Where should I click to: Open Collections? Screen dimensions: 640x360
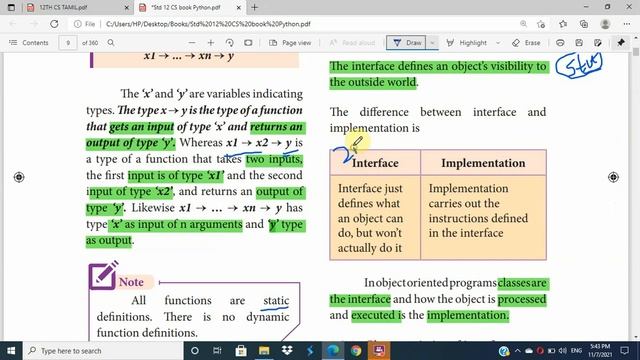(584, 24)
